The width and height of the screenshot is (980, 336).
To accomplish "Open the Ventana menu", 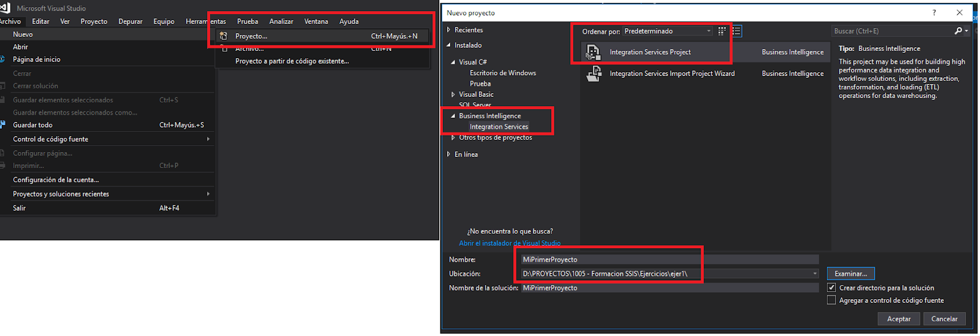I will 316,21.
